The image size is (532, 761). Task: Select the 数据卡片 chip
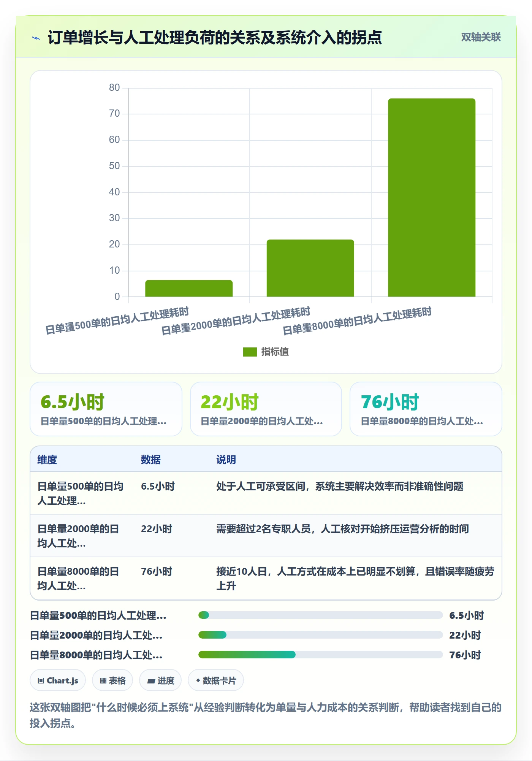point(216,680)
